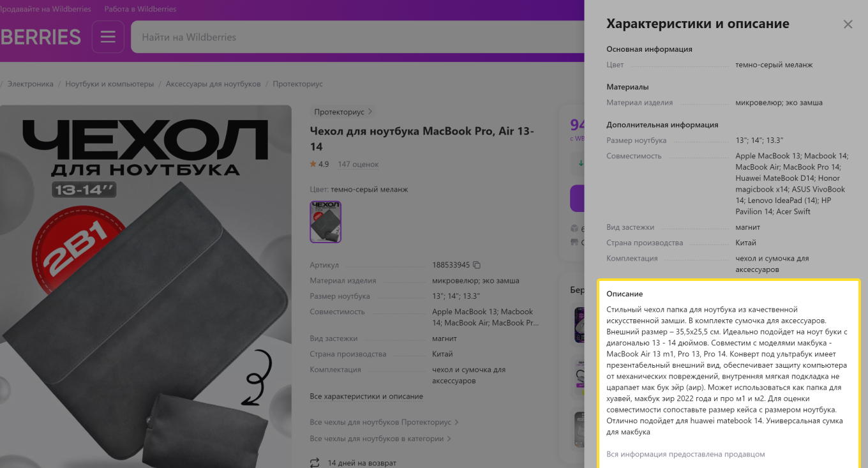Focus the Найти на Wildberries search field
The width and height of the screenshot is (868, 468).
357,37
